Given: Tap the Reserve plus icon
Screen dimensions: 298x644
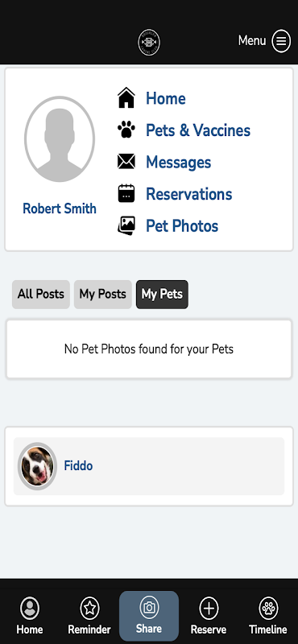Looking at the screenshot, I should [209, 609].
